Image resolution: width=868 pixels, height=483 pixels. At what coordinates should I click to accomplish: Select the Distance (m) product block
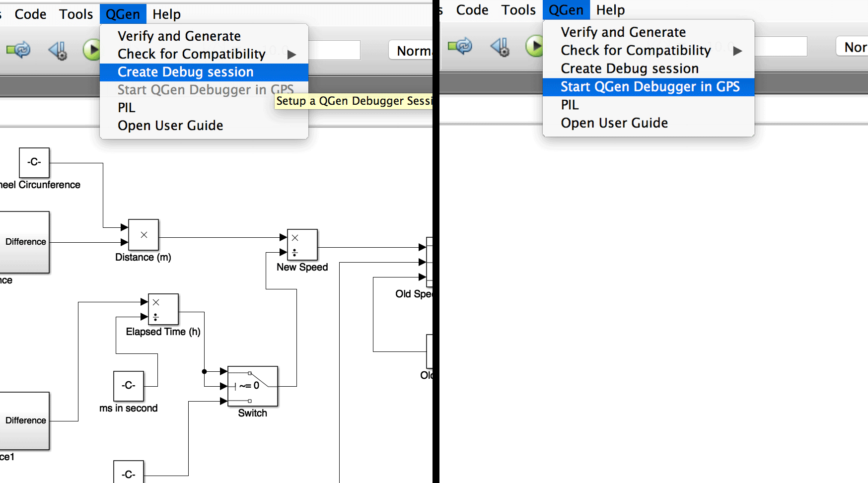[x=144, y=235]
